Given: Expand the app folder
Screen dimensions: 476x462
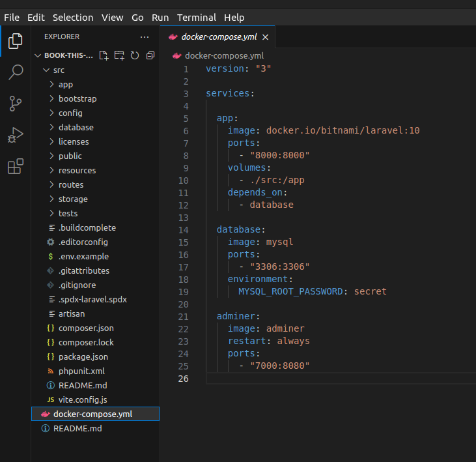Looking at the screenshot, I should pos(51,84).
